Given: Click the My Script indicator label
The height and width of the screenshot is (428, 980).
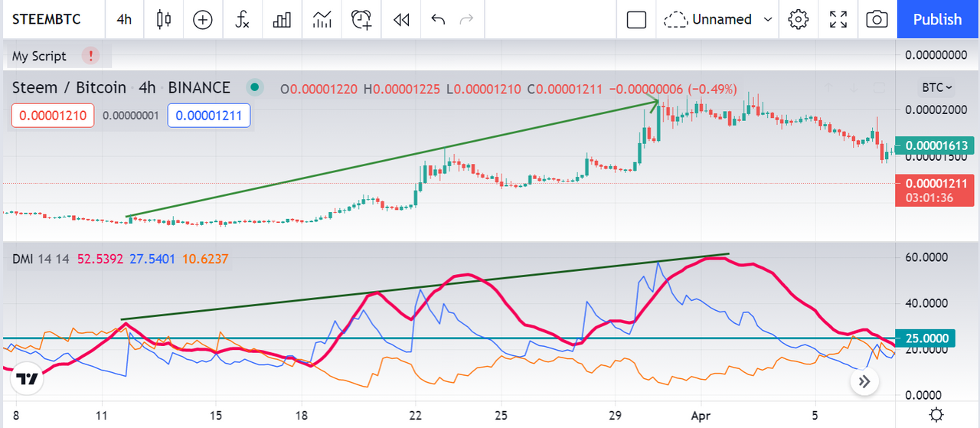Looking at the screenshot, I should [x=39, y=56].
